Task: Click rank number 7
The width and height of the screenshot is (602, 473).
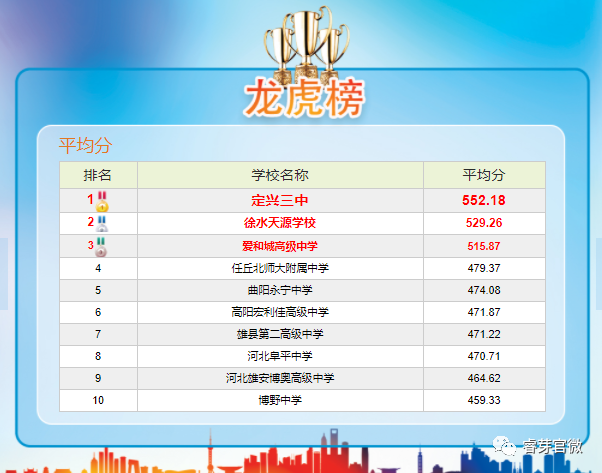Action: click(x=98, y=334)
